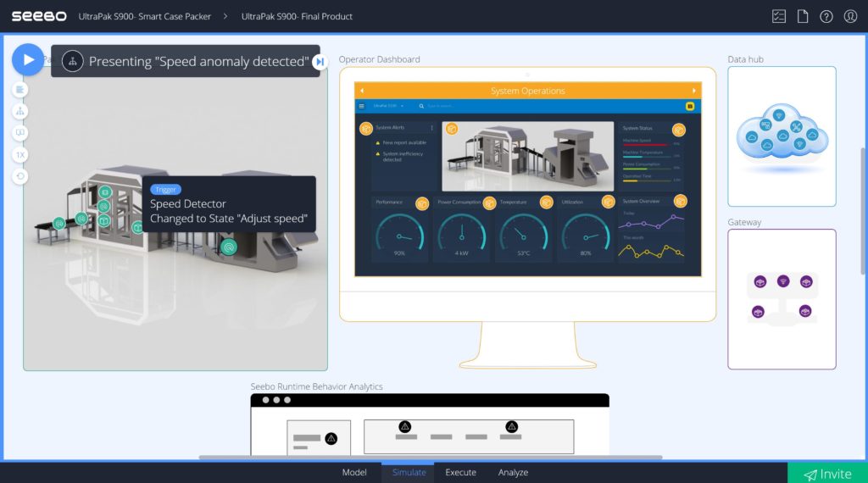Click orange component icon on Utilization widget

tap(609, 202)
